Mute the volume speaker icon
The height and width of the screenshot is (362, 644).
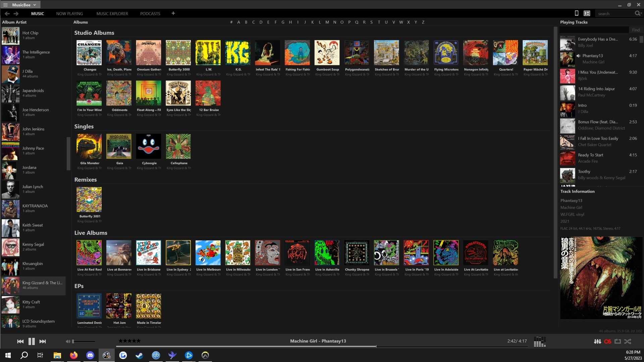coord(68,342)
